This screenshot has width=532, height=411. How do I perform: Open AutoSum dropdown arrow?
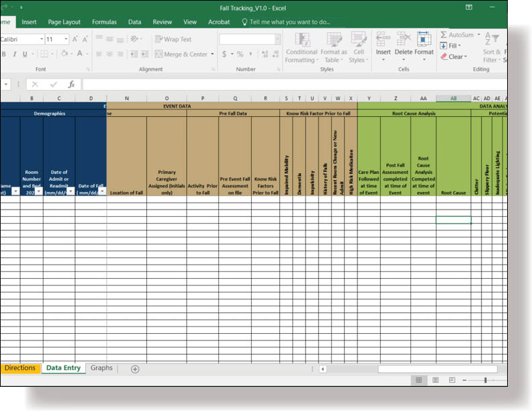(x=479, y=35)
